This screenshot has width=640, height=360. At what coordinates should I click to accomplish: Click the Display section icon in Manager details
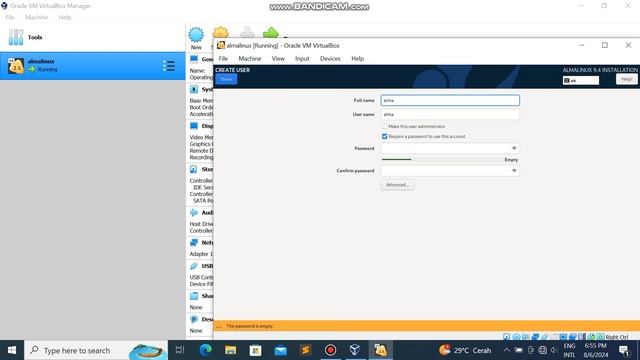tap(194, 126)
